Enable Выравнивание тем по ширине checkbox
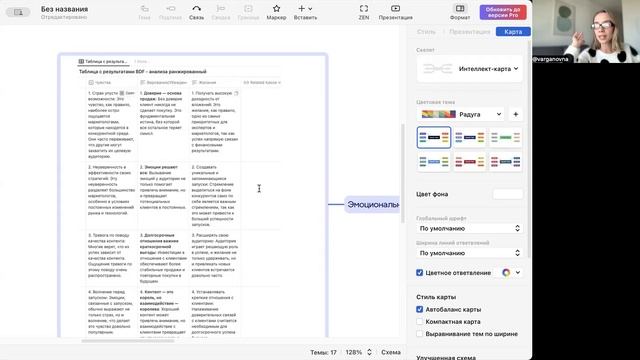 [420, 334]
